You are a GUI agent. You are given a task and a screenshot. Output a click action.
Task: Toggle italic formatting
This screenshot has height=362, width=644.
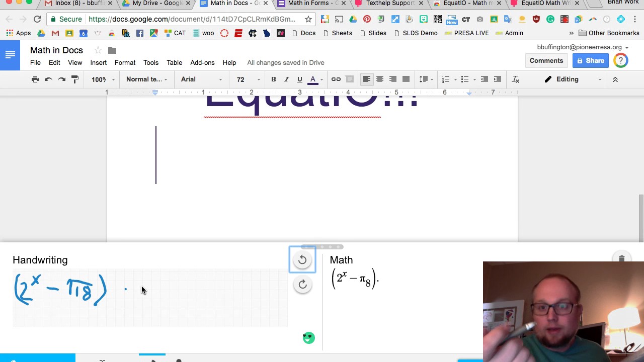(286, 79)
